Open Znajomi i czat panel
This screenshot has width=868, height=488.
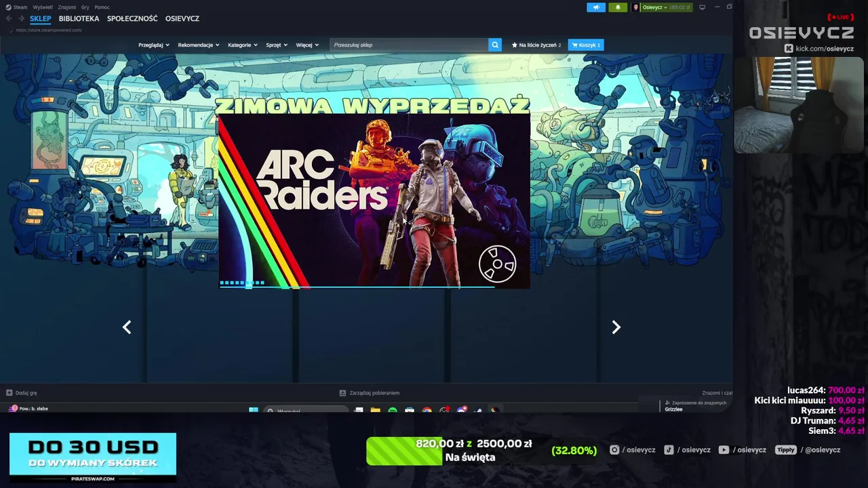point(717,392)
